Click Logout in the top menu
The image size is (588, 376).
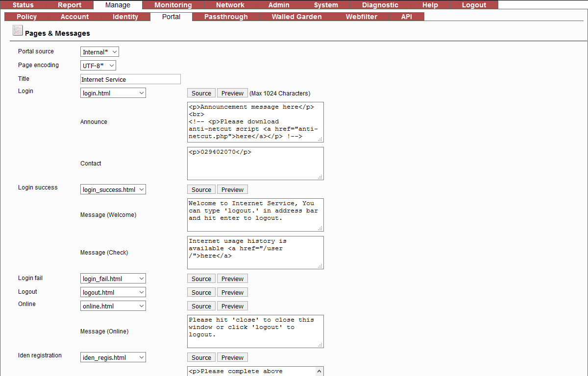coord(474,5)
